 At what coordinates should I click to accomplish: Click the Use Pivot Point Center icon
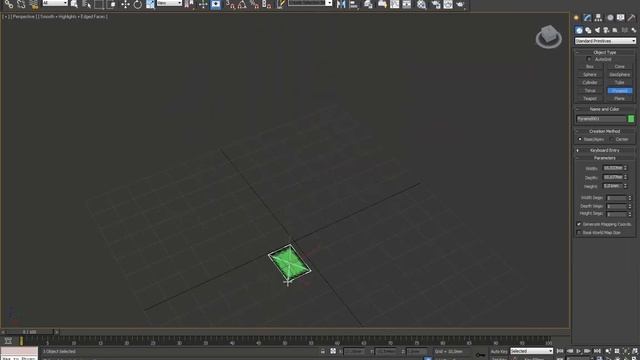(x=189, y=4)
